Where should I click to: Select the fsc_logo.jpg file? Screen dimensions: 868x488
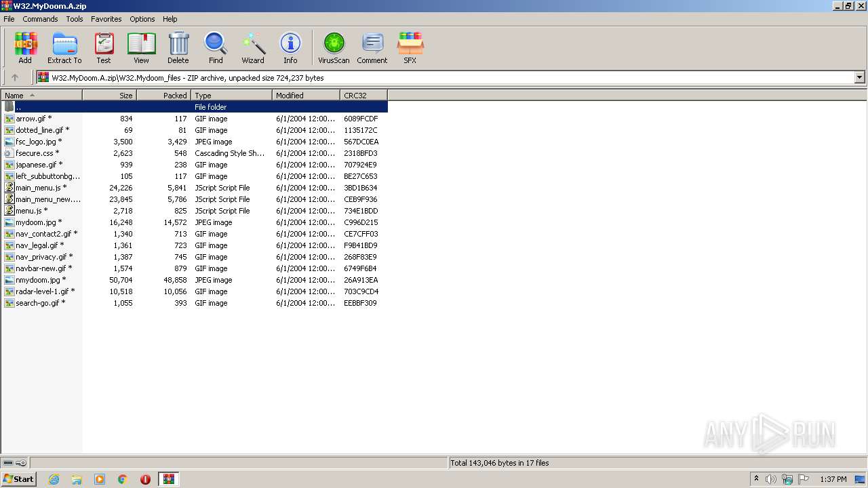(x=195, y=142)
